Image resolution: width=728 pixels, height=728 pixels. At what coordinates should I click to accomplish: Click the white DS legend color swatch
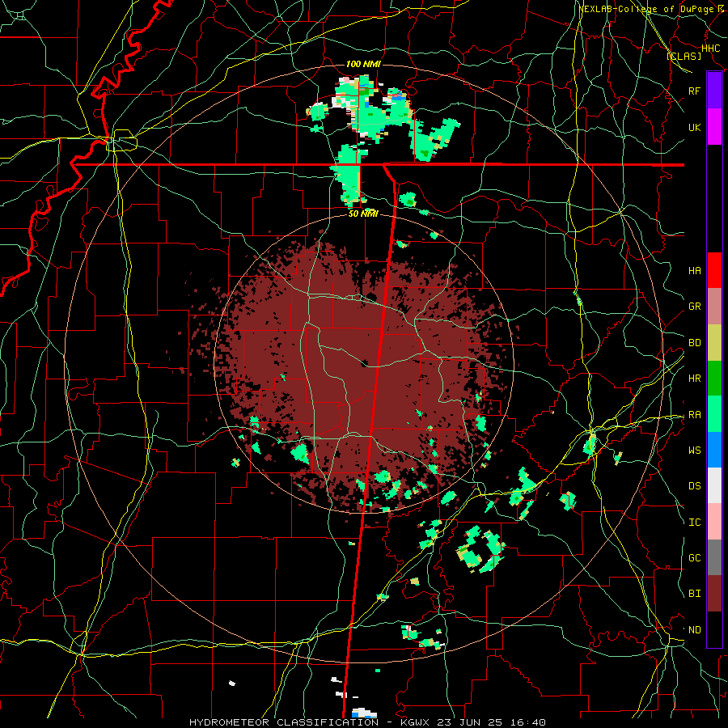click(714, 485)
